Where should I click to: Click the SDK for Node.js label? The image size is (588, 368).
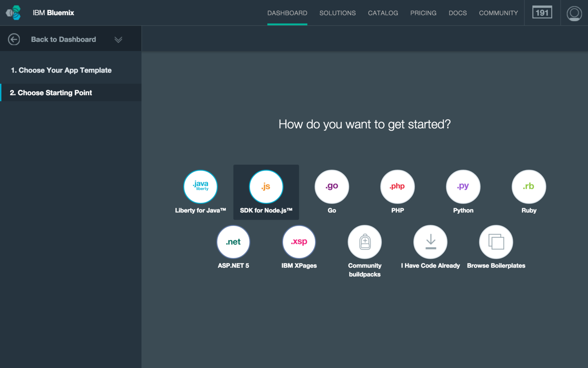click(x=266, y=211)
